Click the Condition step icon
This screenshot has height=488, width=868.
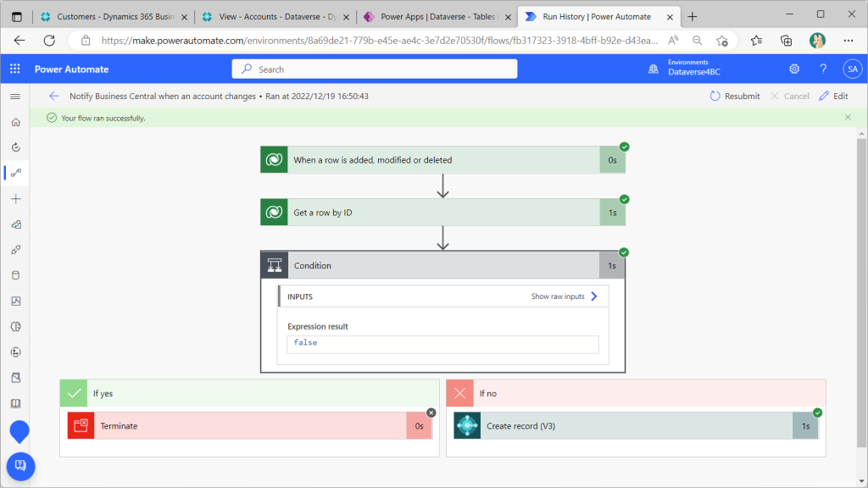click(275, 265)
